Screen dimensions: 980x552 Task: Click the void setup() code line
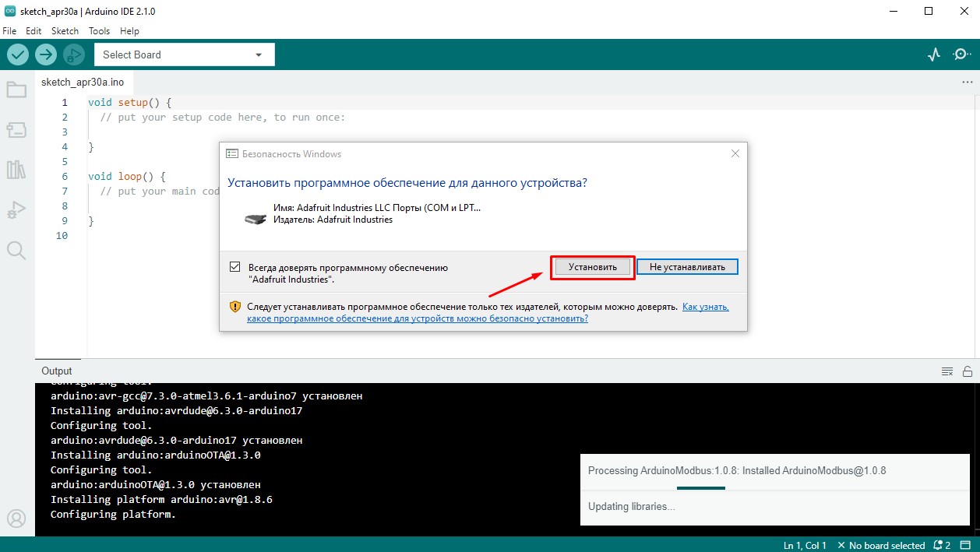(129, 102)
